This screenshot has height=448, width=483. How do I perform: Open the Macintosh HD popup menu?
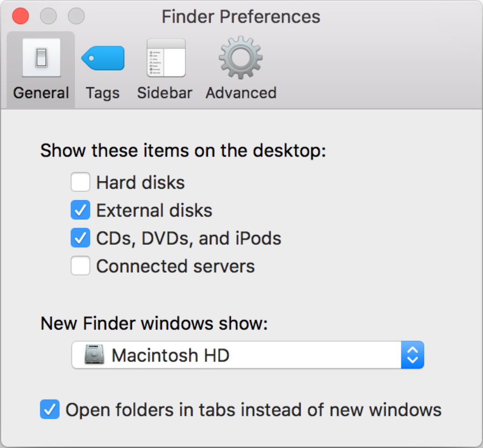pyautogui.click(x=247, y=355)
